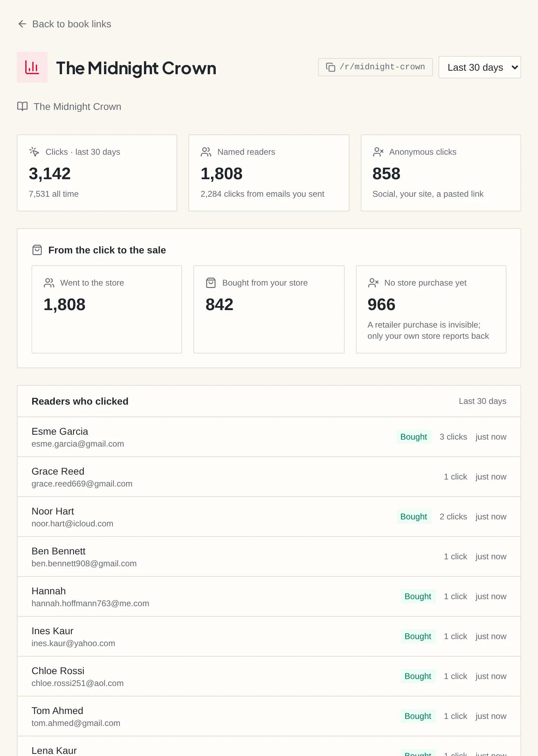Viewport: 538px width, 756px height.
Task: Click the Bought badge on Chloe Rossi row
Action: pos(418,676)
